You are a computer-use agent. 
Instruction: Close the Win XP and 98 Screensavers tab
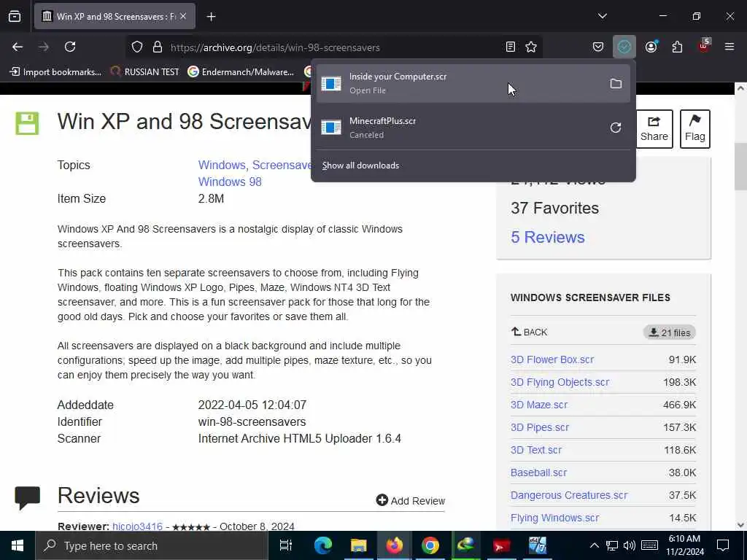coord(183,16)
